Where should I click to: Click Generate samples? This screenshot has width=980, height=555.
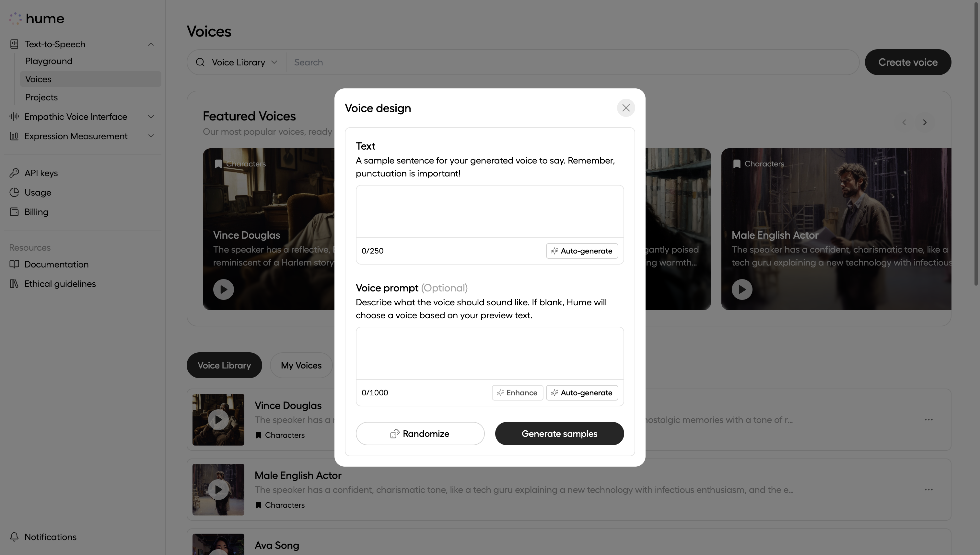click(x=559, y=433)
